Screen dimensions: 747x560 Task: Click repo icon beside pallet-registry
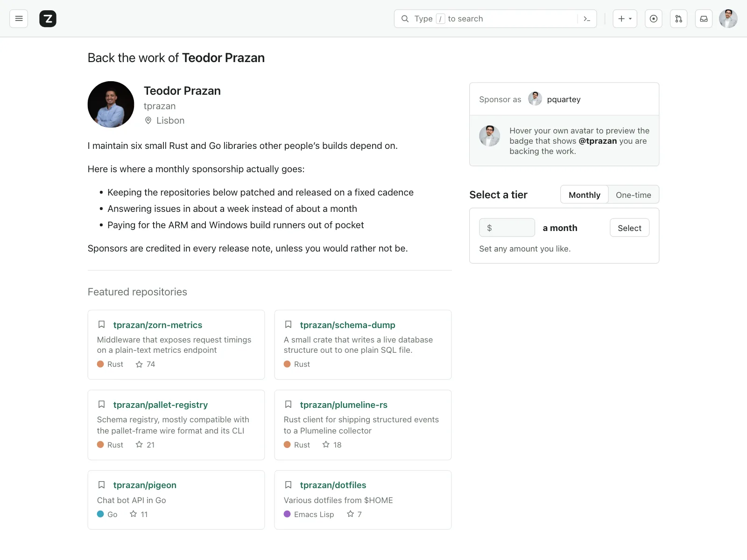point(101,404)
